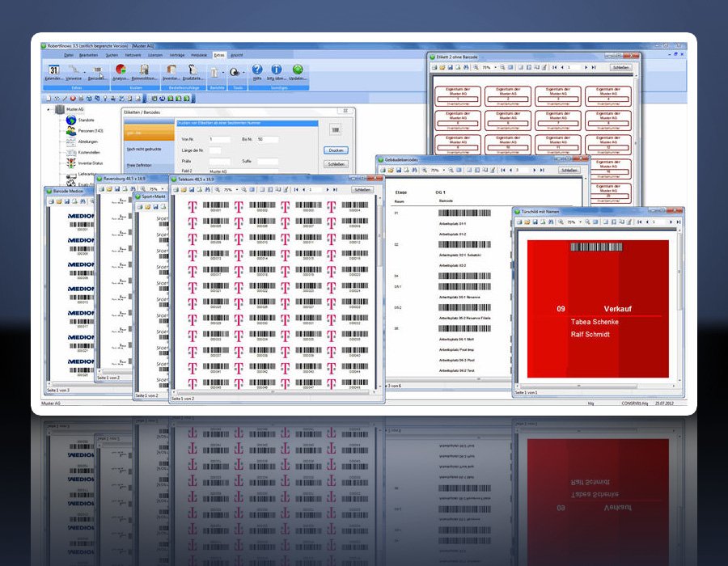Click Schließen button in Etikett 2 window

[x=620, y=67]
